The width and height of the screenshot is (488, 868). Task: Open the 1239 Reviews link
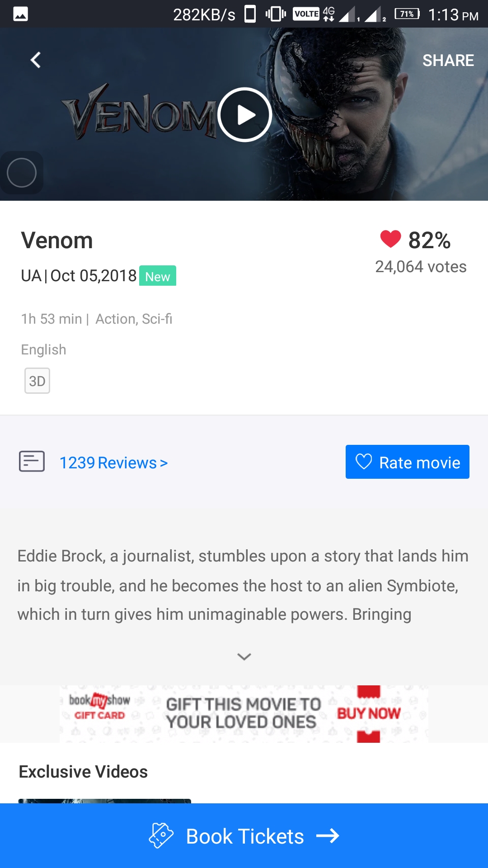(113, 462)
